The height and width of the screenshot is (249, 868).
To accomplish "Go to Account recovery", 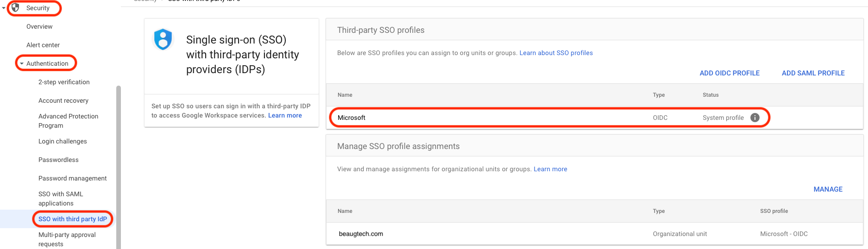I will pyautogui.click(x=63, y=100).
